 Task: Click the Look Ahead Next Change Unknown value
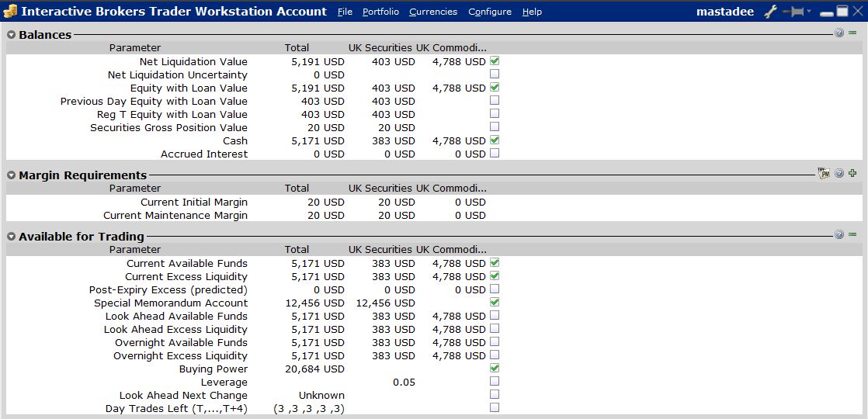[x=321, y=396]
